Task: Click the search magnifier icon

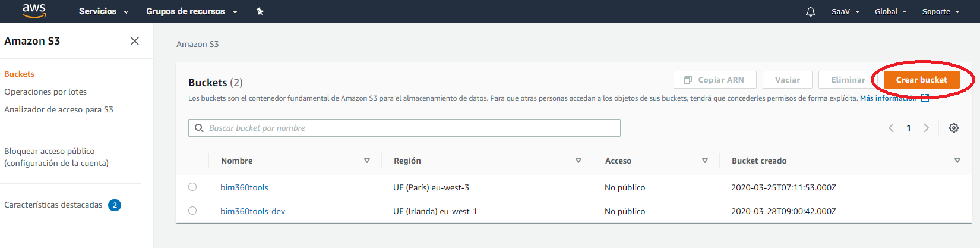Action: click(x=199, y=128)
